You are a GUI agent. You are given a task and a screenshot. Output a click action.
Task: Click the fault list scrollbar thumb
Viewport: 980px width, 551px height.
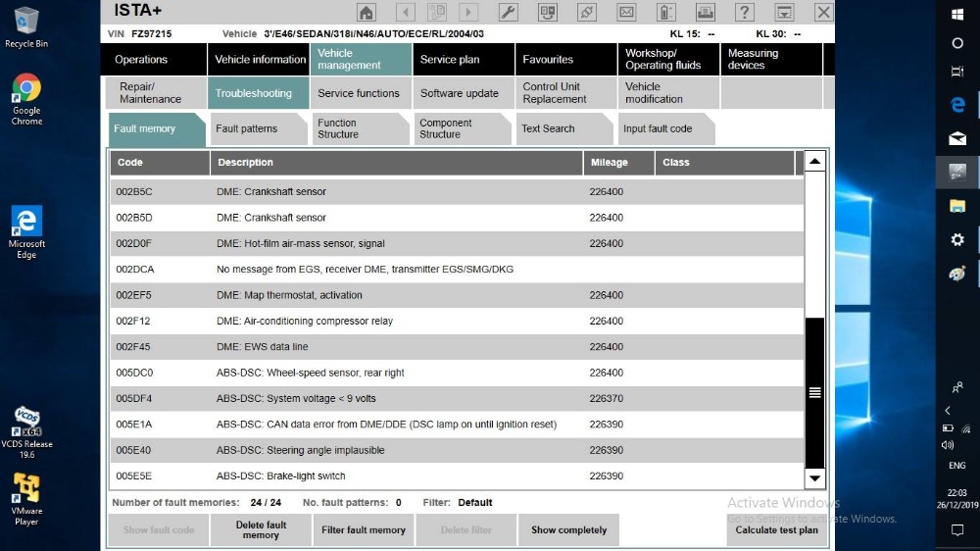tap(814, 393)
